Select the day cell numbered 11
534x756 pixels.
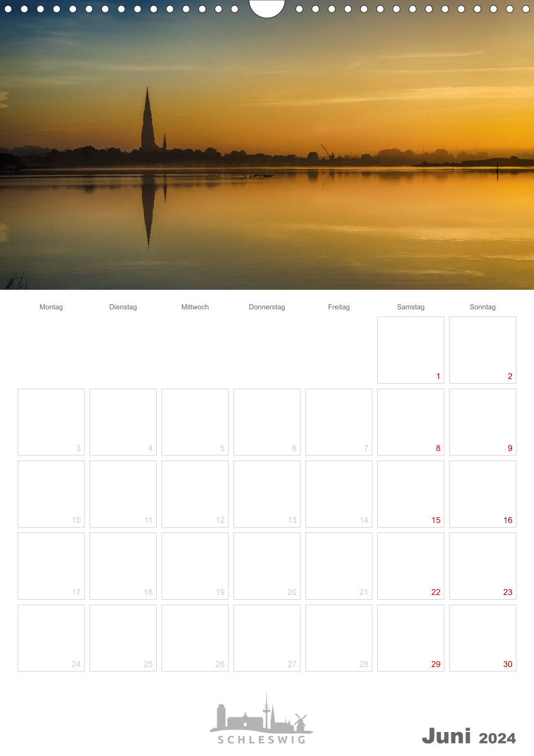123,494
